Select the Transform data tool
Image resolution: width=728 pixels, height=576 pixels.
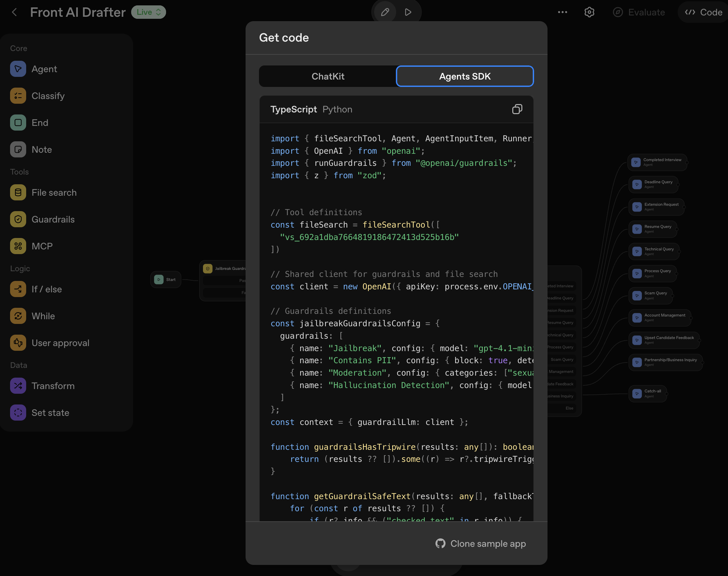coord(53,386)
